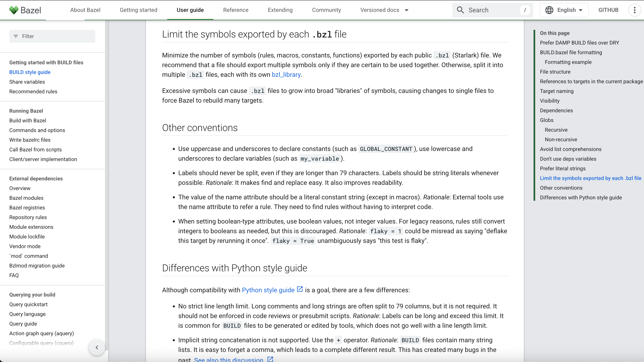Jump to Other conventions in the page outline
The width and height of the screenshot is (644, 362).
click(x=561, y=188)
